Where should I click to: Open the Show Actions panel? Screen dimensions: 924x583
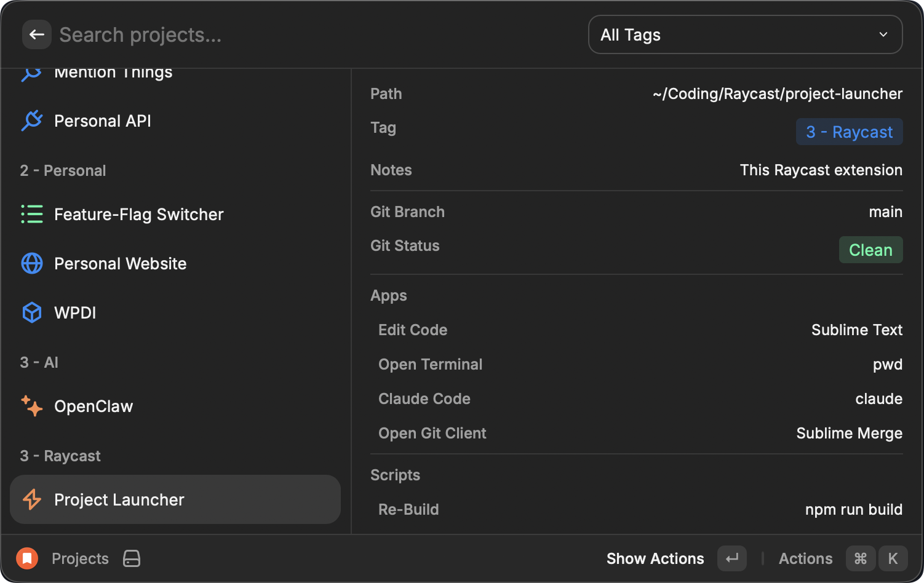pyautogui.click(x=655, y=558)
